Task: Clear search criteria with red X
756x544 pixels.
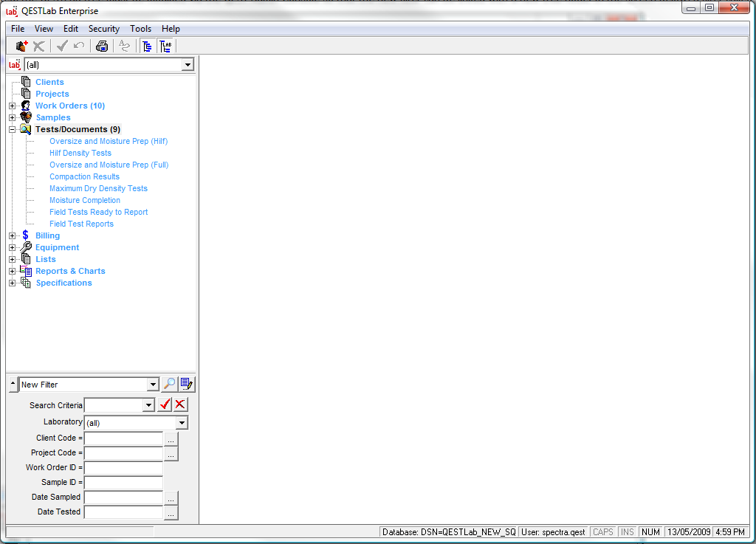Action: [180, 404]
